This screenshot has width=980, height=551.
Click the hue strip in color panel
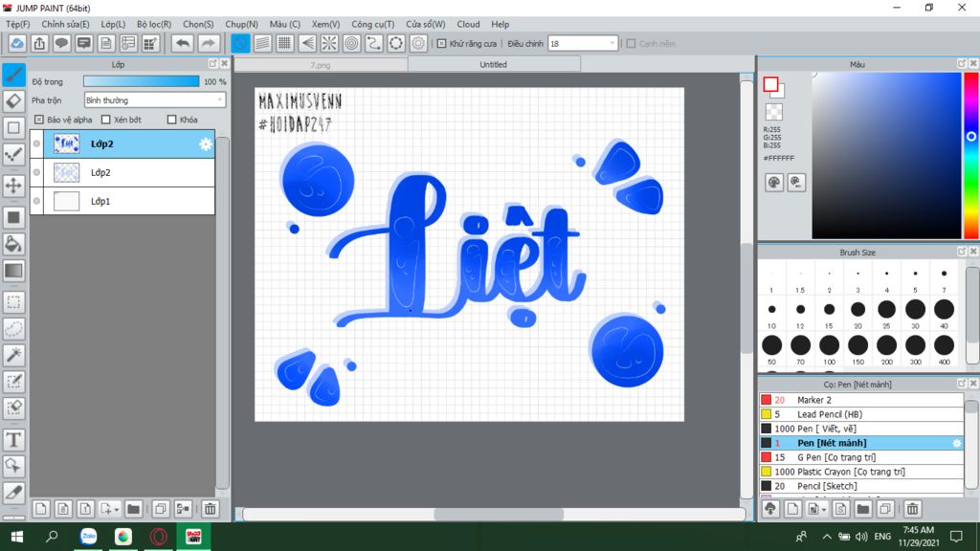[971, 155]
